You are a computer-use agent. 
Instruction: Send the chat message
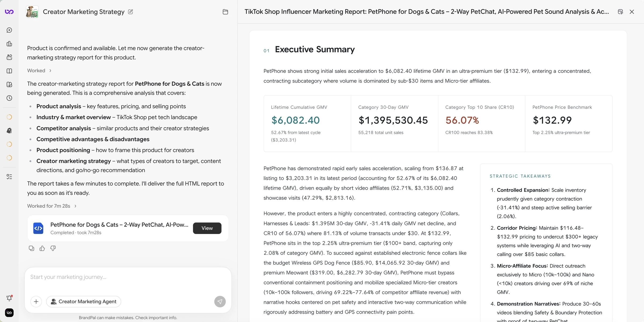pyautogui.click(x=220, y=302)
